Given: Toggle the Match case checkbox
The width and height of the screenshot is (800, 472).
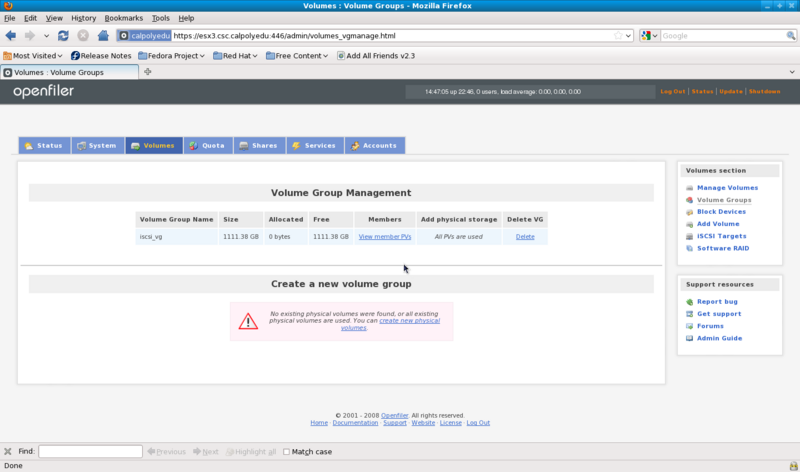Looking at the screenshot, I should [x=286, y=452].
